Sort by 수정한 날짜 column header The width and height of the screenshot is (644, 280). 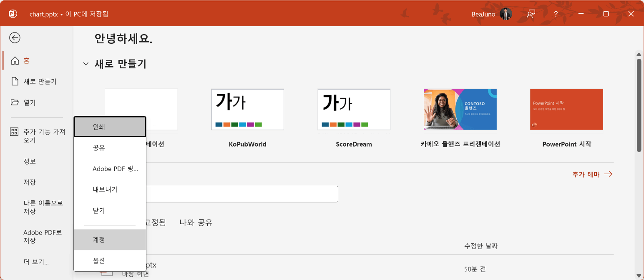click(481, 246)
